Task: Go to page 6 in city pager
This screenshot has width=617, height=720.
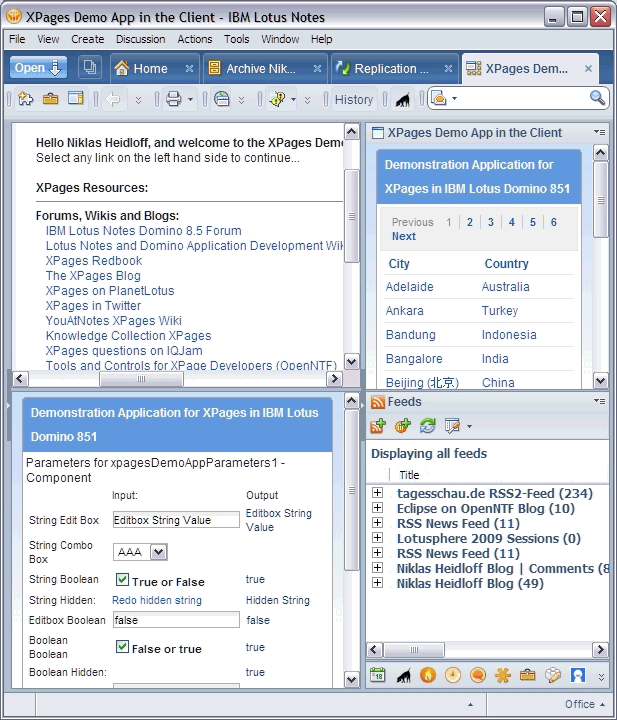Action: (x=554, y=222)
